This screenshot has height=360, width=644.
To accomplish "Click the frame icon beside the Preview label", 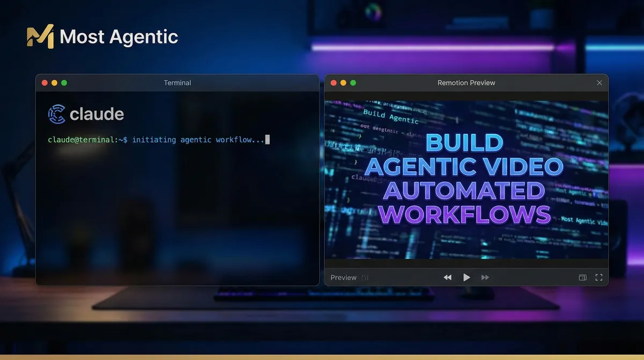I will (x=364, y=278).
